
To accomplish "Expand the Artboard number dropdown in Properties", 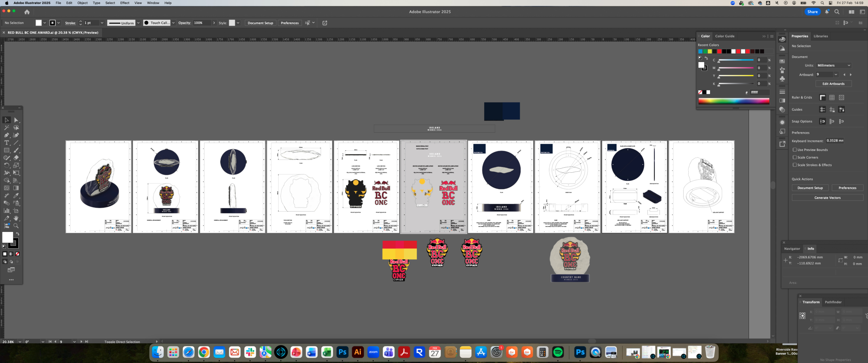I will point(835,74).
